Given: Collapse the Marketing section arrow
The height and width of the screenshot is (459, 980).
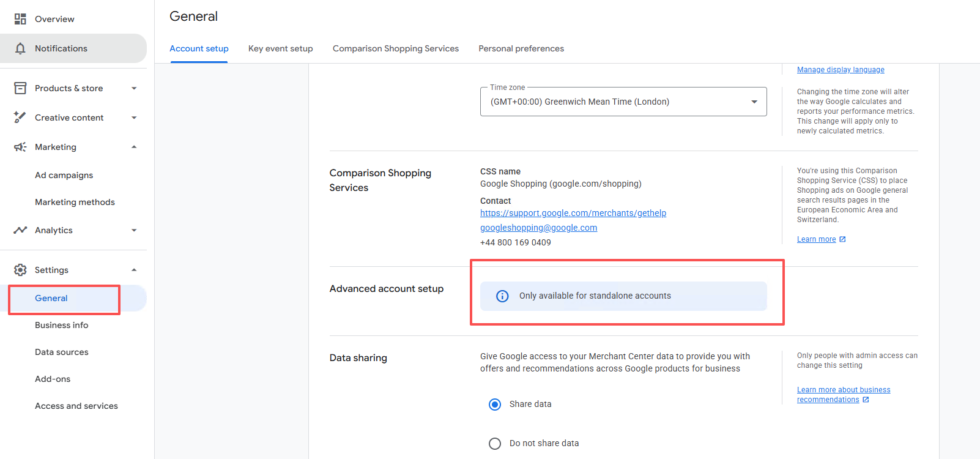Looking at the screenshot, I should click(x=134, y=147).
